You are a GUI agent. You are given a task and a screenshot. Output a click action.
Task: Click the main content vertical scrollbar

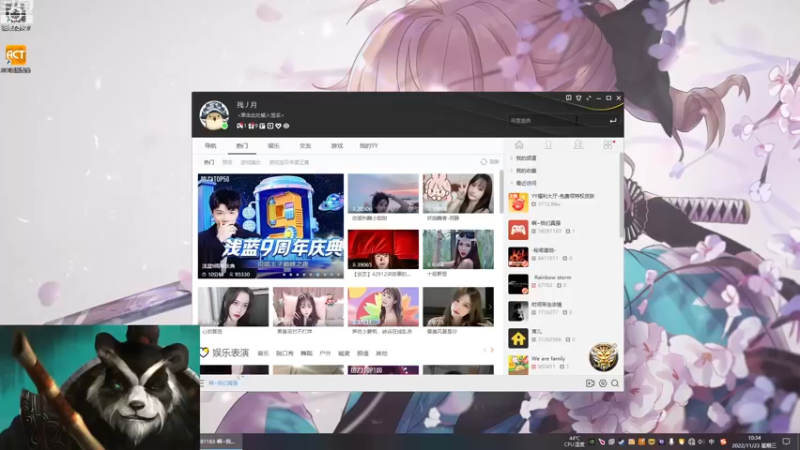(502, 191)
